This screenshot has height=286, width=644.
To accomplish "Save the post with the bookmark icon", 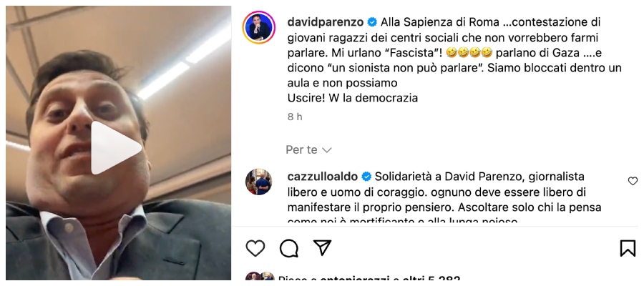I will (628, 248).
